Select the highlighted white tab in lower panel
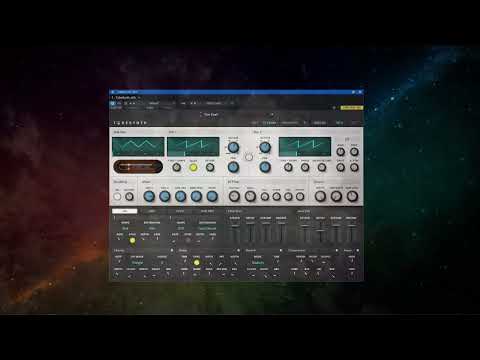Viewport: 480px width, 360px height. 125,211
